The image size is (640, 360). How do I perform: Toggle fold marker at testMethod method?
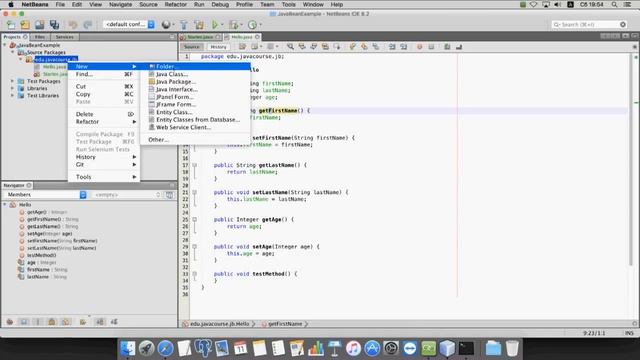(x=195, y=274)
